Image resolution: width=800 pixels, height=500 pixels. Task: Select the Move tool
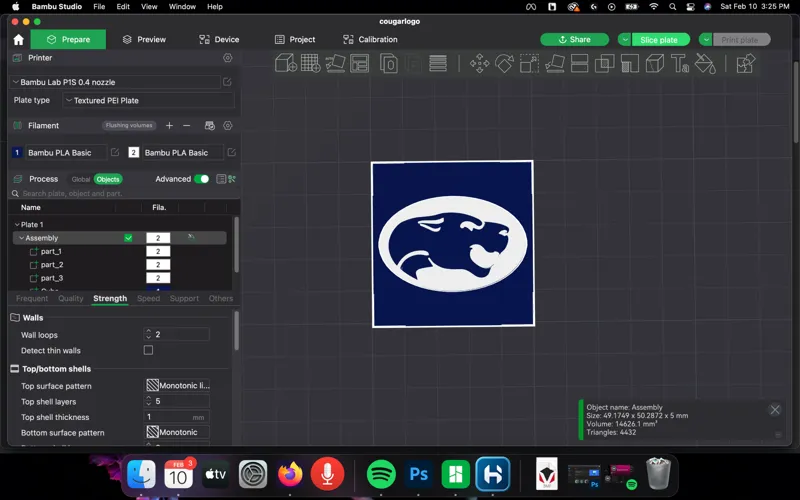tap(479, 64)
